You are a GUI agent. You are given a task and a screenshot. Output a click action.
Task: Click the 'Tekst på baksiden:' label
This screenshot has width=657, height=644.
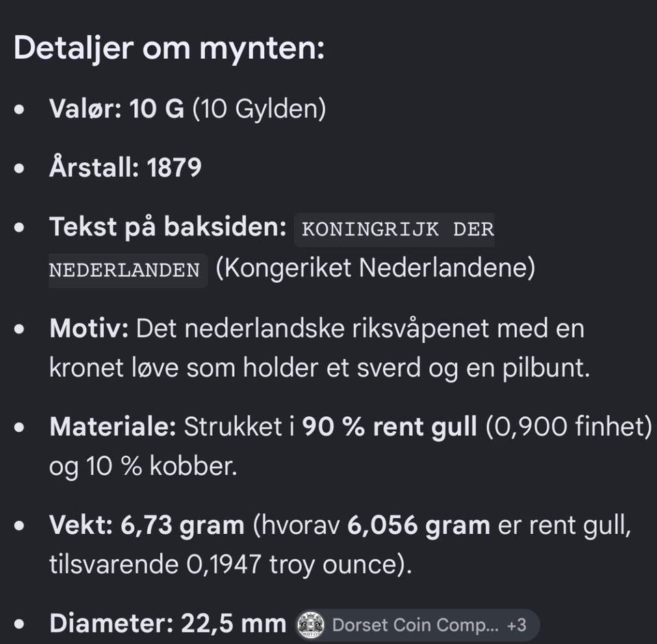point(168,227)
